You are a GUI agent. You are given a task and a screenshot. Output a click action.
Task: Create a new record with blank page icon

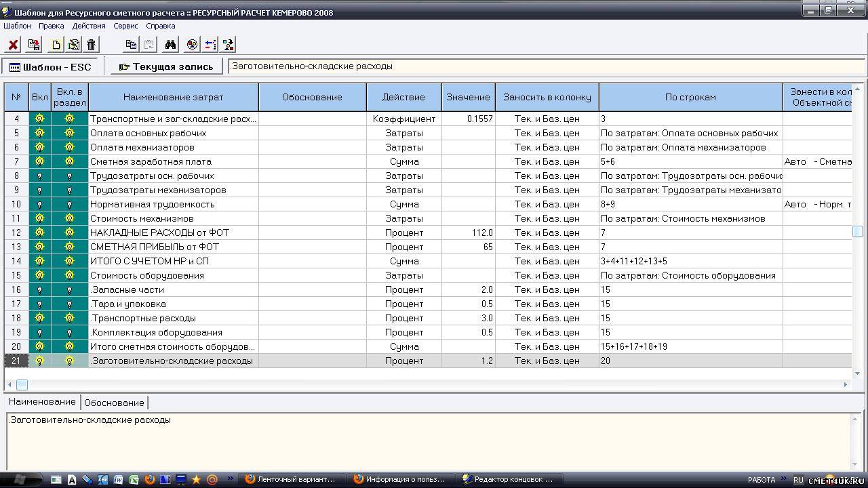[56, 45]
